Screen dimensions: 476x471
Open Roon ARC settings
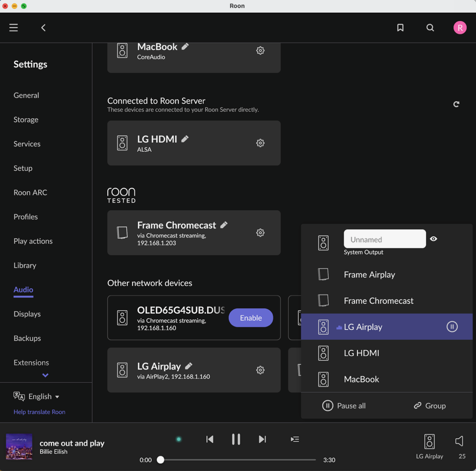(30, 192)
